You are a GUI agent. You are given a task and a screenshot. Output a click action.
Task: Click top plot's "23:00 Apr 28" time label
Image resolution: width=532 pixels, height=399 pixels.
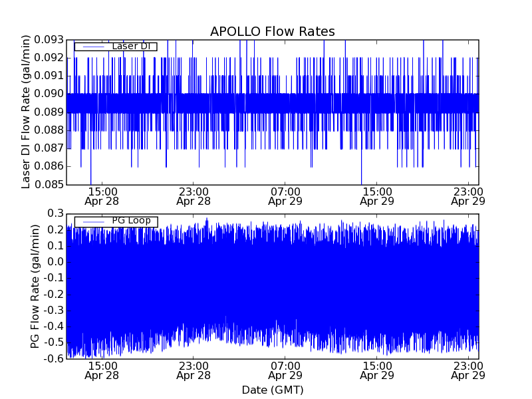tap(193, 196)
